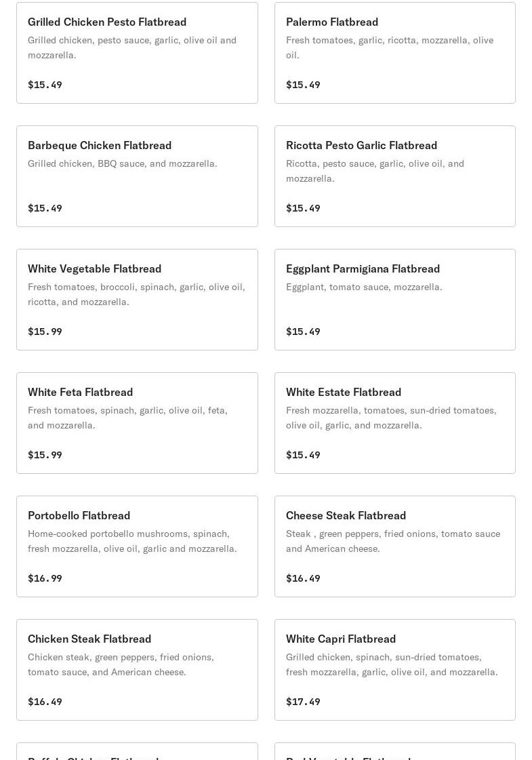Click the $16.99 Portobello Flatbread price
Image resolution: width=532 pixels, height=760 pixels.
(x=45, y=578)
